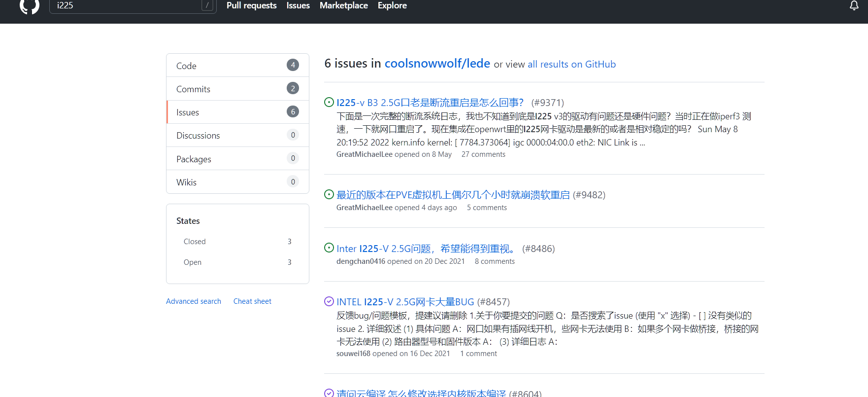This screenshot has width=868, height=397.
Task: Open the Cheat sheet link
Action: pyautogui.click(x=252, y=301)
